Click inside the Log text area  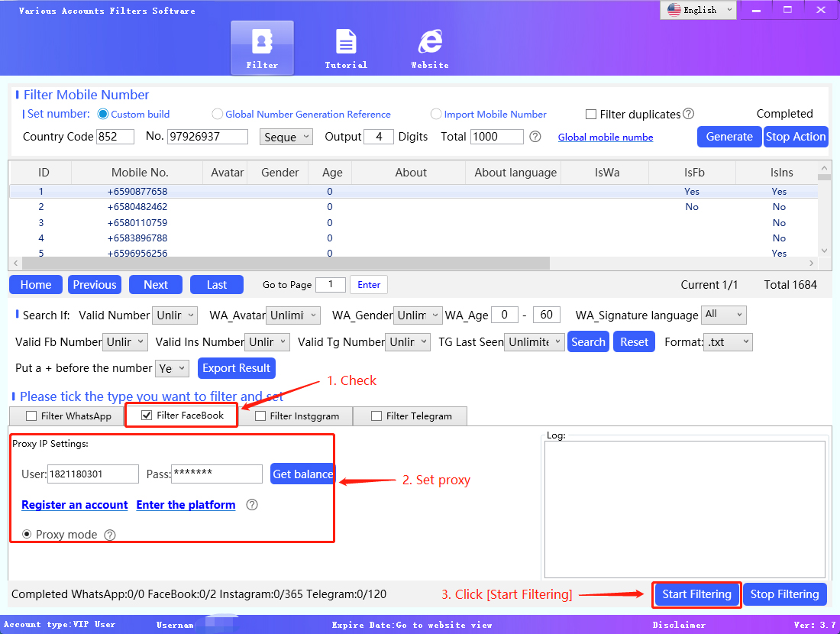click(x=685, y=509)
